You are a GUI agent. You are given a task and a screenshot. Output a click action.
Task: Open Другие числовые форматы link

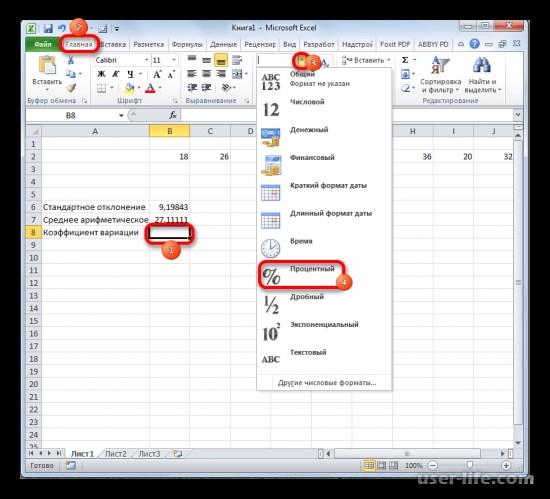pos(327,383)
